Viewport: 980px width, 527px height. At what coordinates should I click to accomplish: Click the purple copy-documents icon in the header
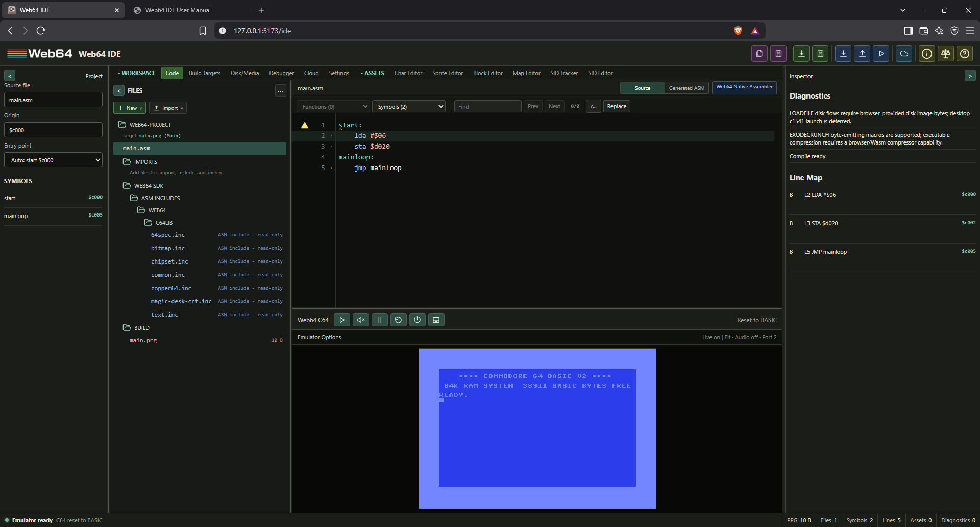759,54
